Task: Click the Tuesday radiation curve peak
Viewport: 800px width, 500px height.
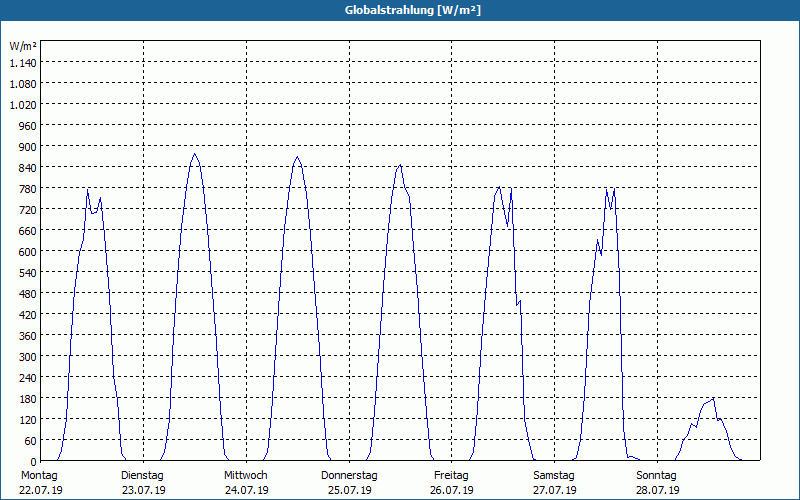Action: 194,154
